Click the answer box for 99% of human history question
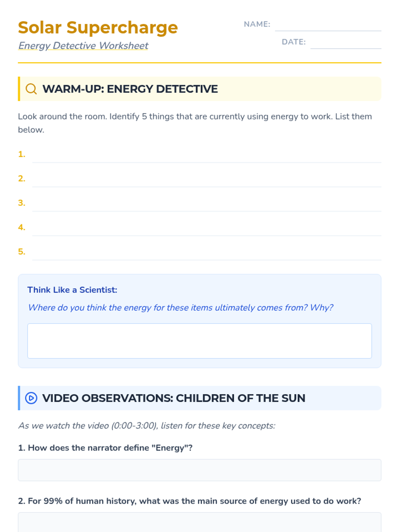 [x=199, y=522]
